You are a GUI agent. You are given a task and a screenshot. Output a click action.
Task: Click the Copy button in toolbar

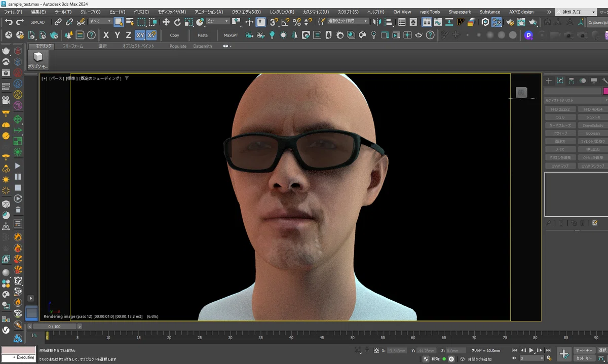(175, 35)
